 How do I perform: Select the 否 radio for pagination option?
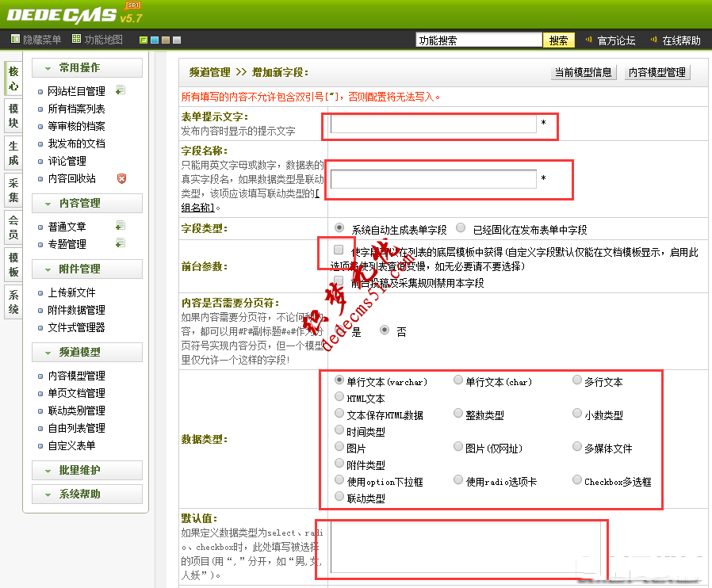[x=385, y=330]
